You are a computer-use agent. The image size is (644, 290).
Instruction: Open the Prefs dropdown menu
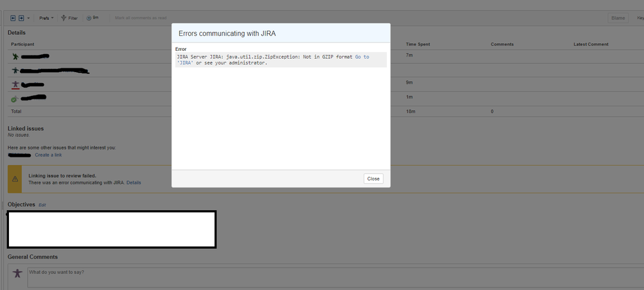coord(46,18)
